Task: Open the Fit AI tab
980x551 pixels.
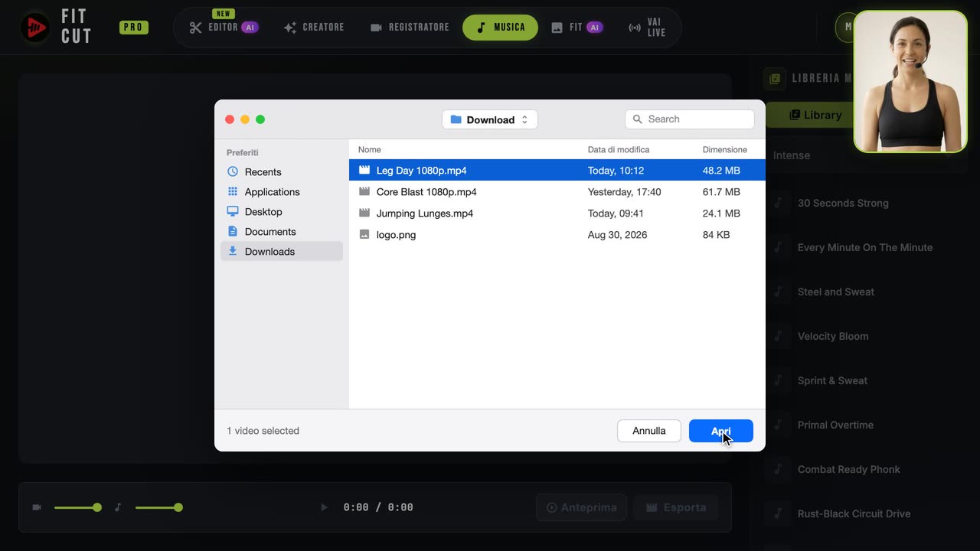Action: 577,28
